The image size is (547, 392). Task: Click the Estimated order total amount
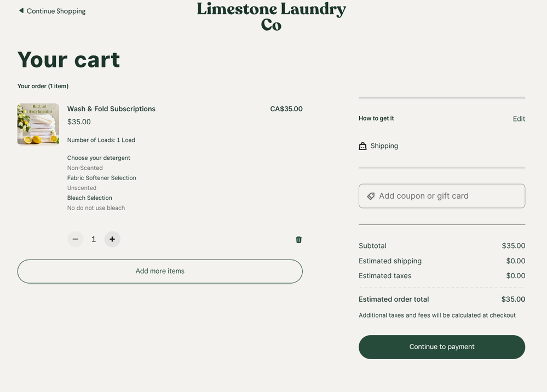(513, 299)
